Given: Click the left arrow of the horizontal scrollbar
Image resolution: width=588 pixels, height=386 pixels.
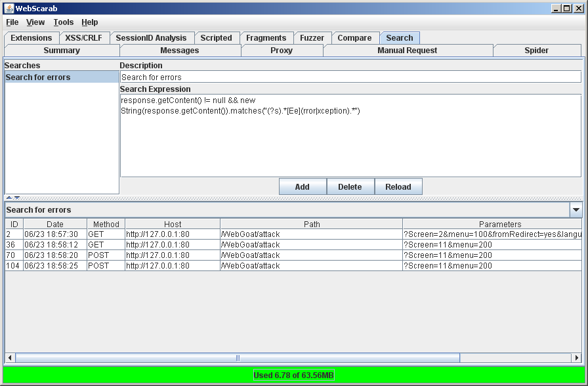Looking at the screenshot, I should point(10,358).
